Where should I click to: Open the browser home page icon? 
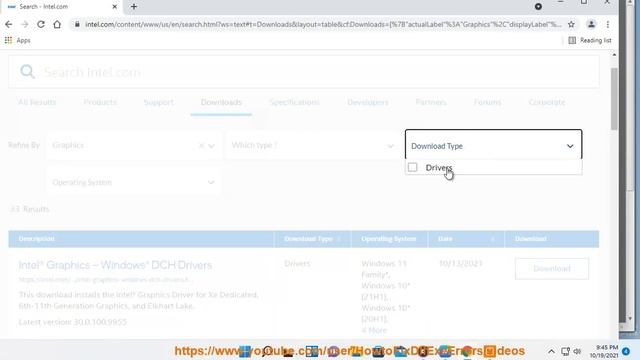click(x=57, y=24)
